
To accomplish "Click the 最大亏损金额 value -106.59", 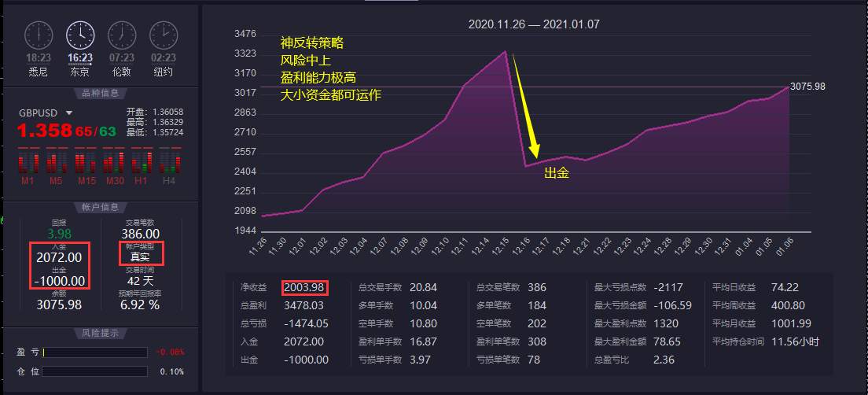I will click(x=672, y=305).
